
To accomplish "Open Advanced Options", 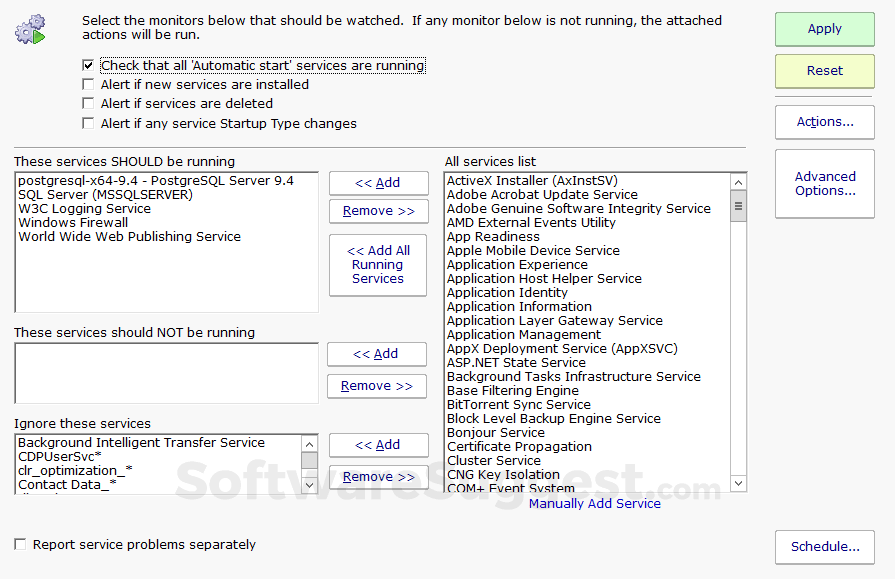I will point(824,184).
